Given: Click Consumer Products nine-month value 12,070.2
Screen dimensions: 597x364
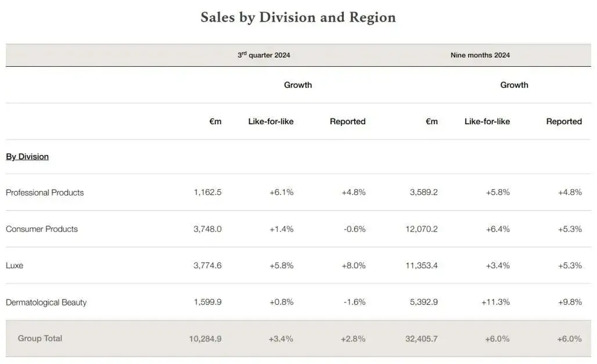Looking at the screenshot, I should click(x=421, y=229).
